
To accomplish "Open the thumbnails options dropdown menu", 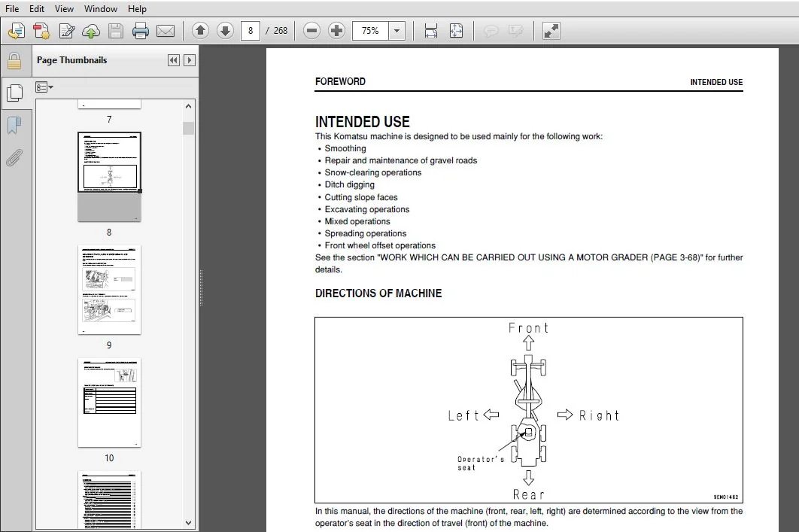I will (44, 87).
